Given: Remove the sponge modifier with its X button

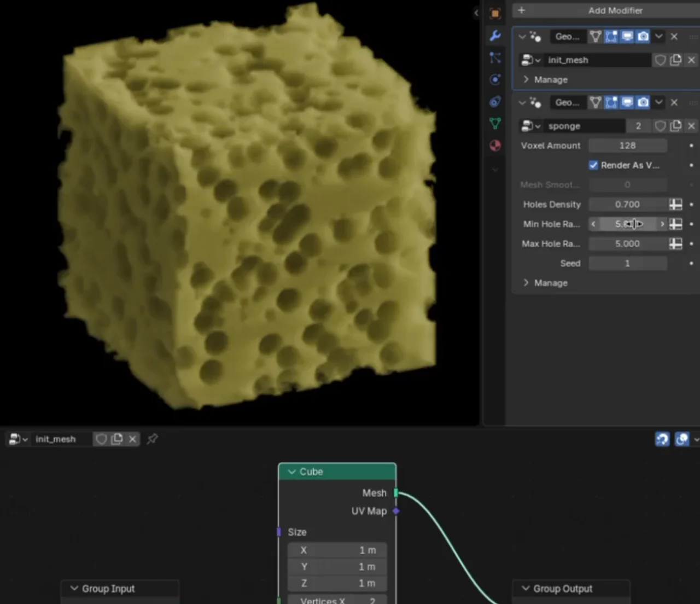Looking at the screenshot, I should (x=674, y=102).
